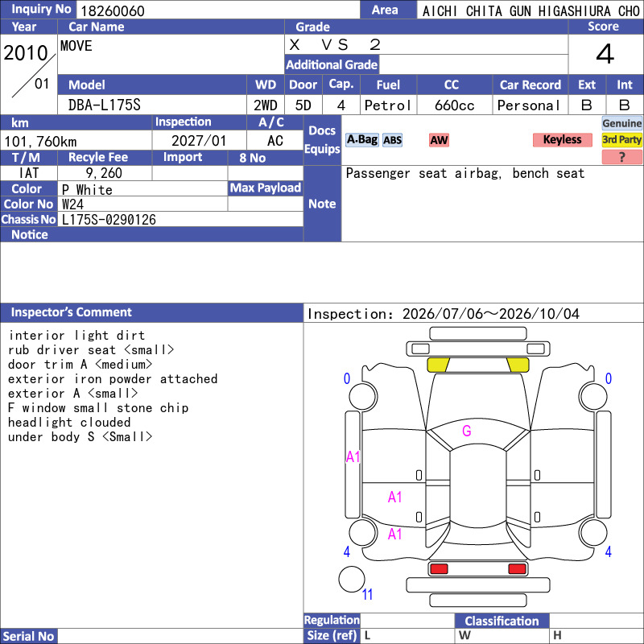Select the comment 'rub driver seat <small>'
The image size is (644, 644).
[x=91, y=350]
